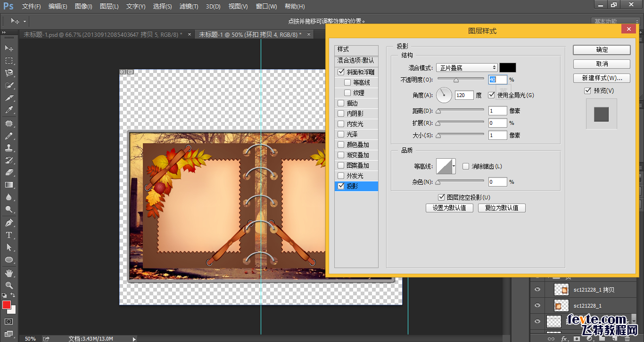This screenshot has width=644, height=342.
Task: Open the contour picker arrow
Action: click(x=454, y=166)
